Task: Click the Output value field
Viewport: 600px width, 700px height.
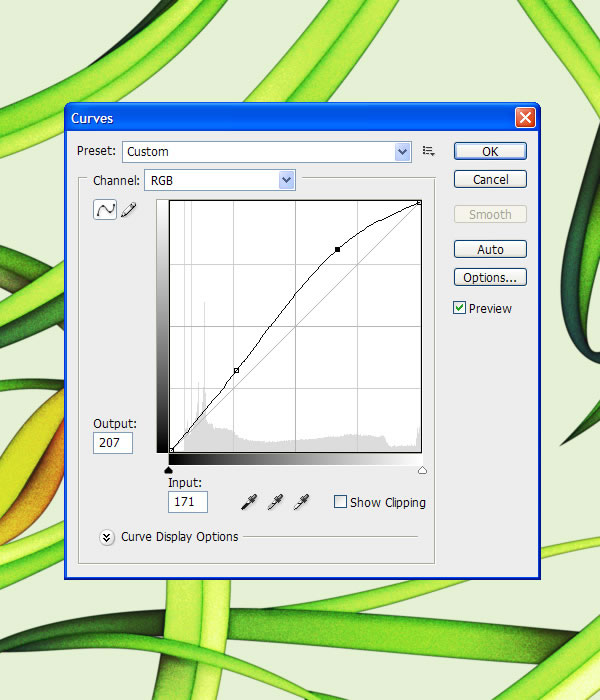Action: tap(113, 443)
